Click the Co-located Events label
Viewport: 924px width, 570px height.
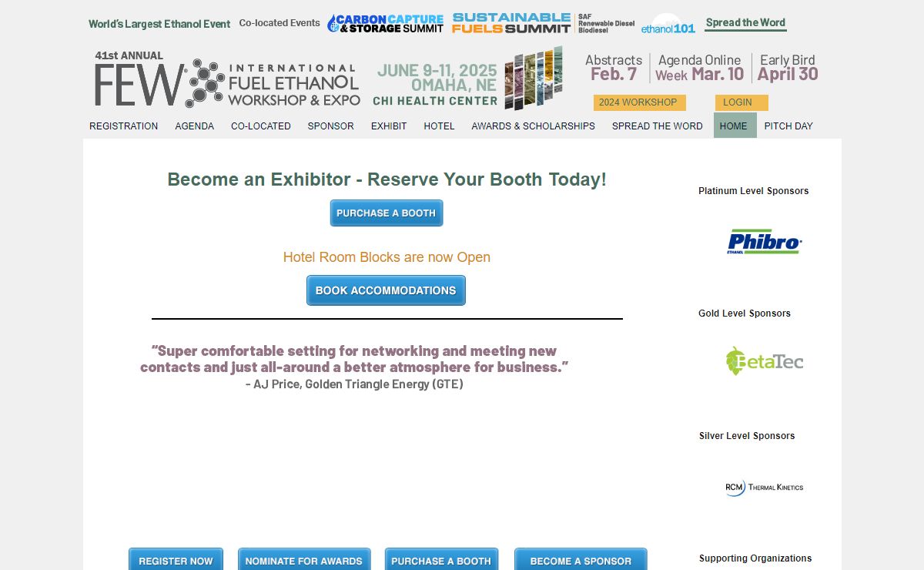(280, 23)
